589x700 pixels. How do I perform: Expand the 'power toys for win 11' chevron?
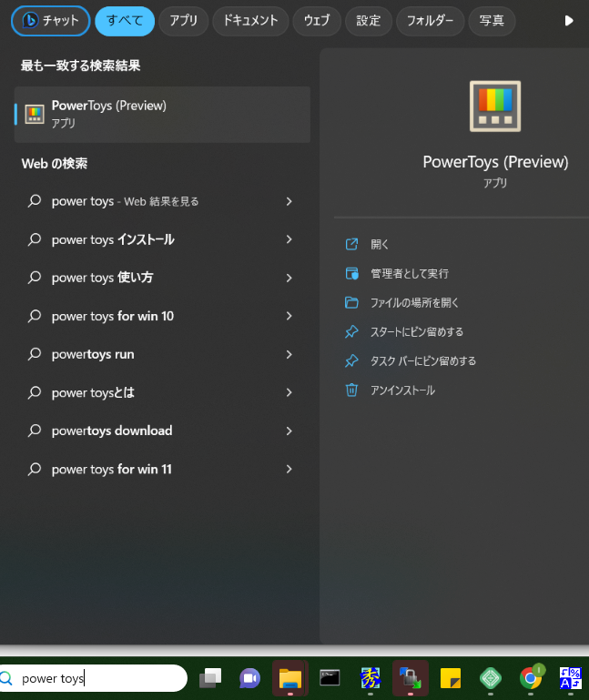coord(289,469)
